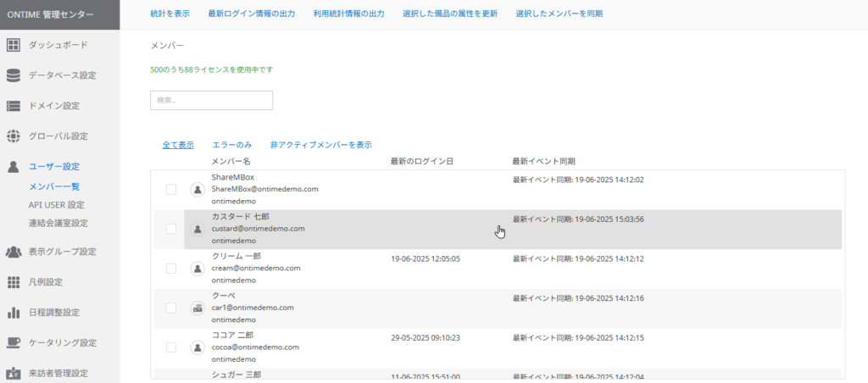The height and width of the screenshot is (383, 868).
Task: Click the avatar icon for クーペ
Action: point(198,308)
